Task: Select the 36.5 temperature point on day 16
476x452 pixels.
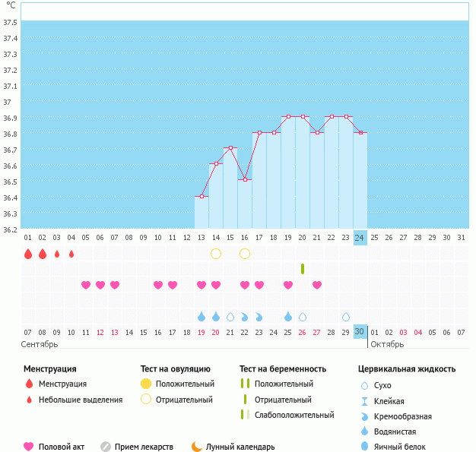Action: point(245,180)
